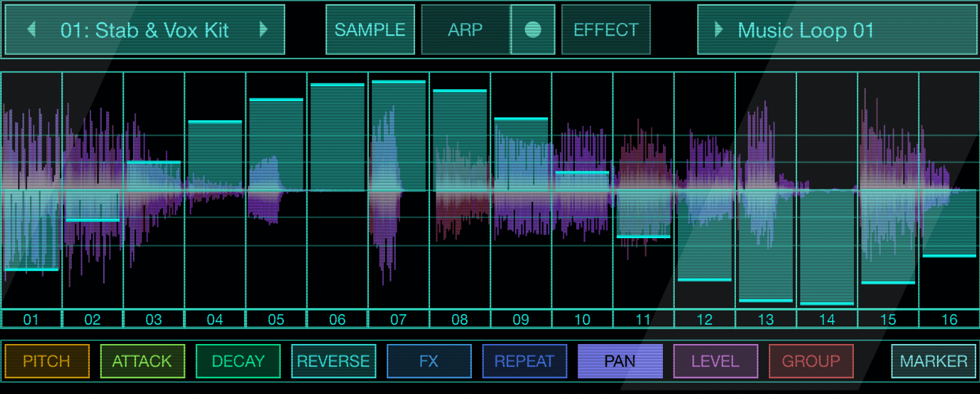This screenshot has width=980, height=394.
Task: Switch to the ARP tab
Action: pos(465,29)
